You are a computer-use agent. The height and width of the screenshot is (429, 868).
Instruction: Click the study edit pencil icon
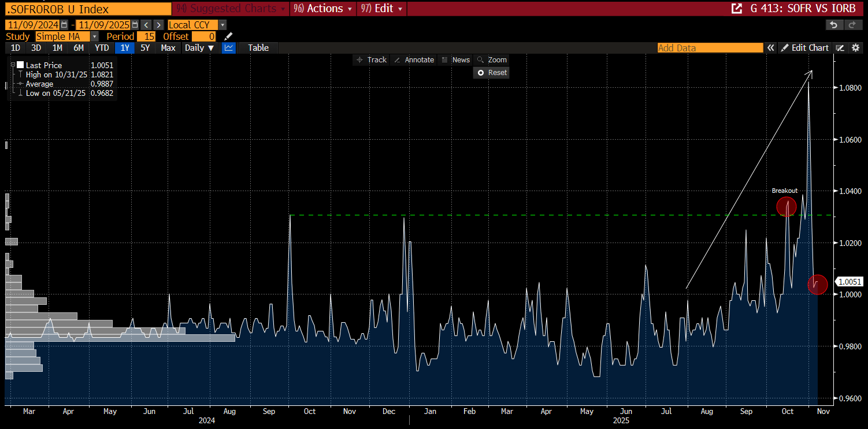228,36
